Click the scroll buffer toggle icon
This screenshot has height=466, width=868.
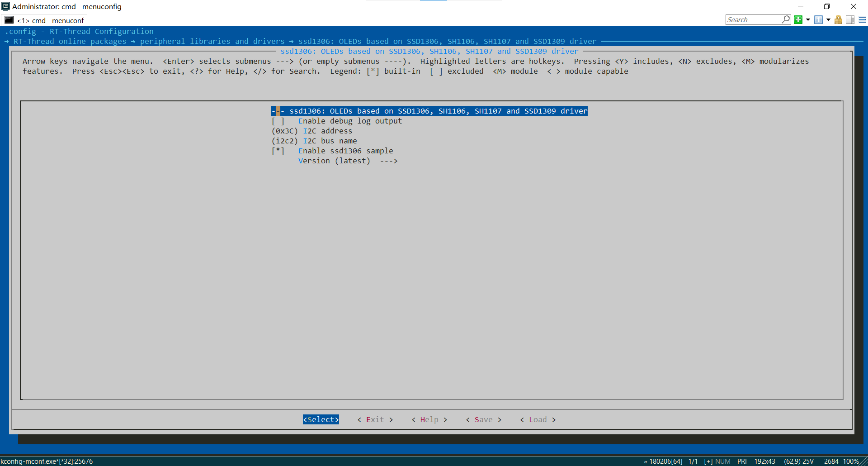[x=850, y=19]
